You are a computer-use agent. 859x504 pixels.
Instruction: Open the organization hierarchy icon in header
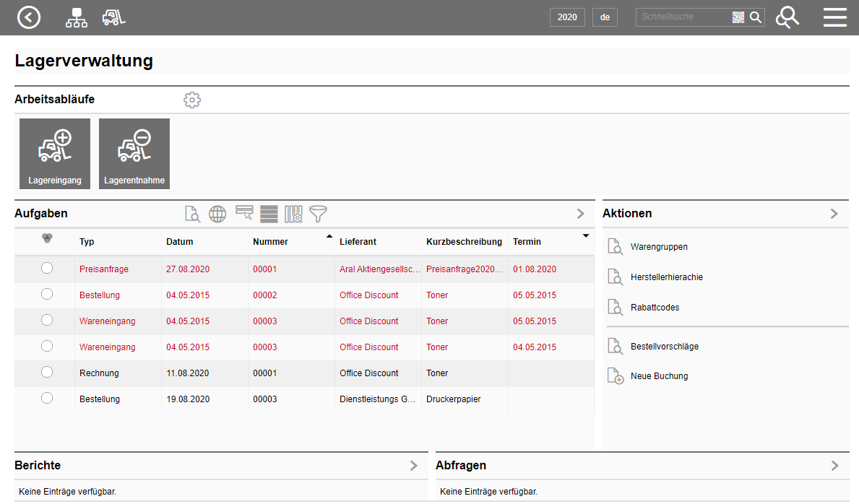[x=77, y=17]
